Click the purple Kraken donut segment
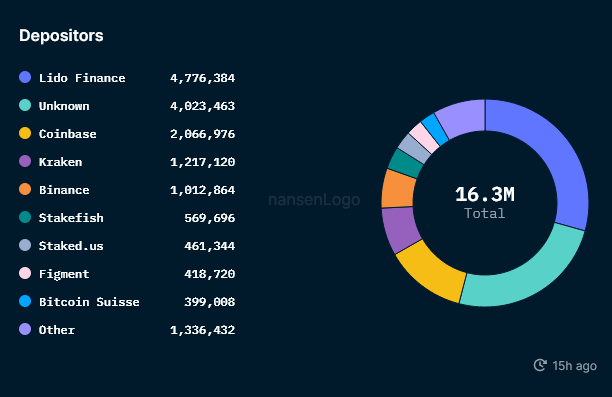The height and width of the screenshot is (397, 612). tap(400, 229)
